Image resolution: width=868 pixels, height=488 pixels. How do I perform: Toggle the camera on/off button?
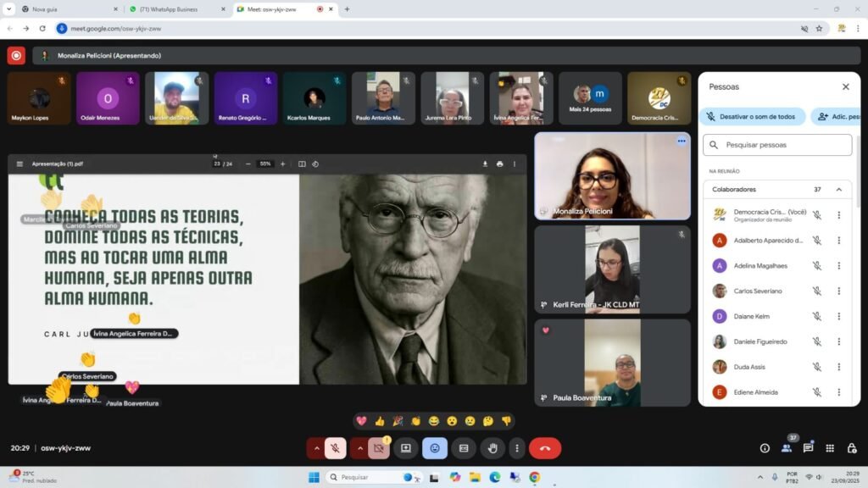379,448
